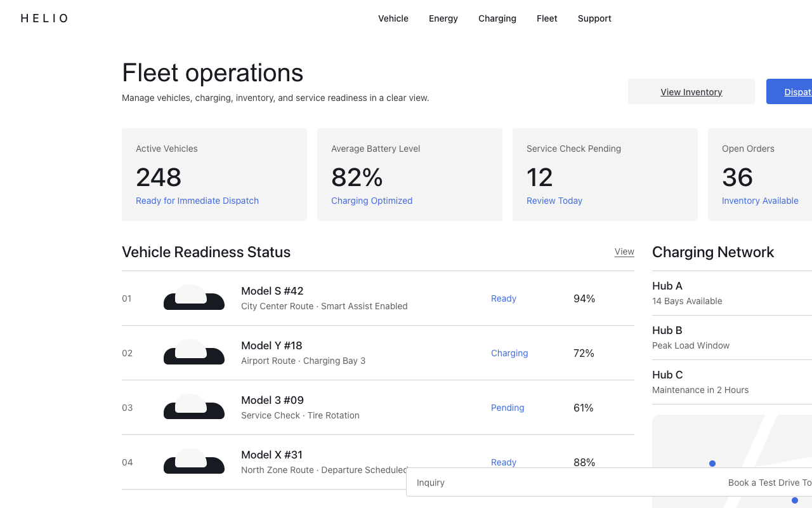Click the Ready status for Model X #31
This screenshot has height=508, width=812.
click(x=504, y=462)
